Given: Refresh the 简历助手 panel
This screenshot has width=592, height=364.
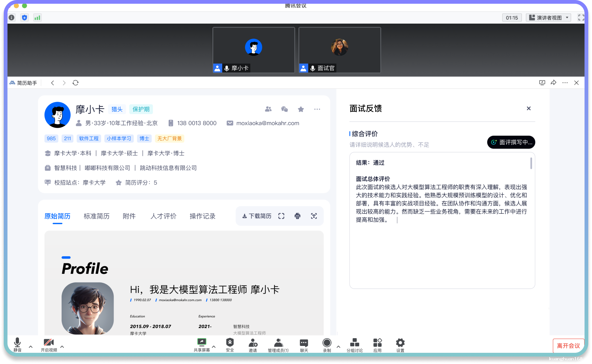Looking at the screenshot, I should click(76, 83).
